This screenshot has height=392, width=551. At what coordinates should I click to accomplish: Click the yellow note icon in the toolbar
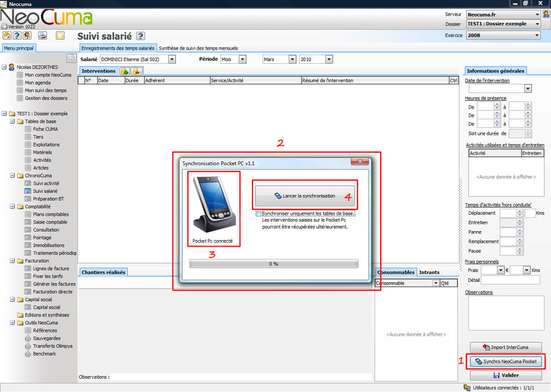click(x=60, y=35)
